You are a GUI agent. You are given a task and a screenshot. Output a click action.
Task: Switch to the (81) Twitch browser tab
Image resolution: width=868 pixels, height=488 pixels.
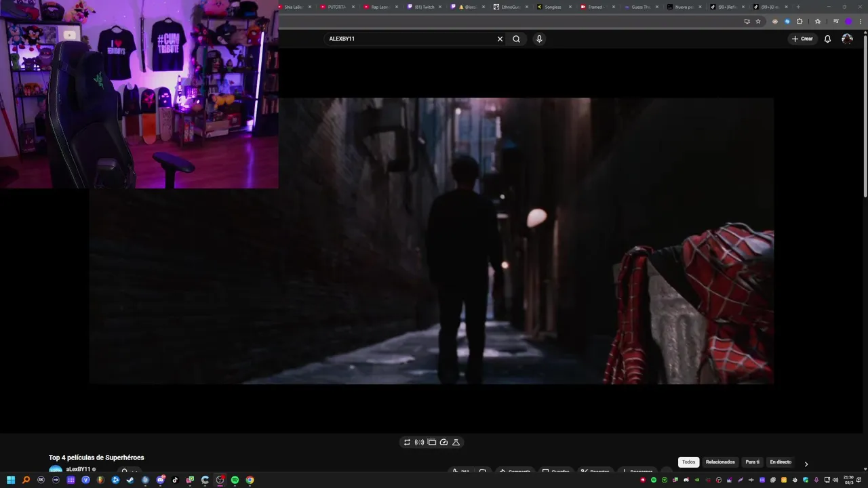423,7
